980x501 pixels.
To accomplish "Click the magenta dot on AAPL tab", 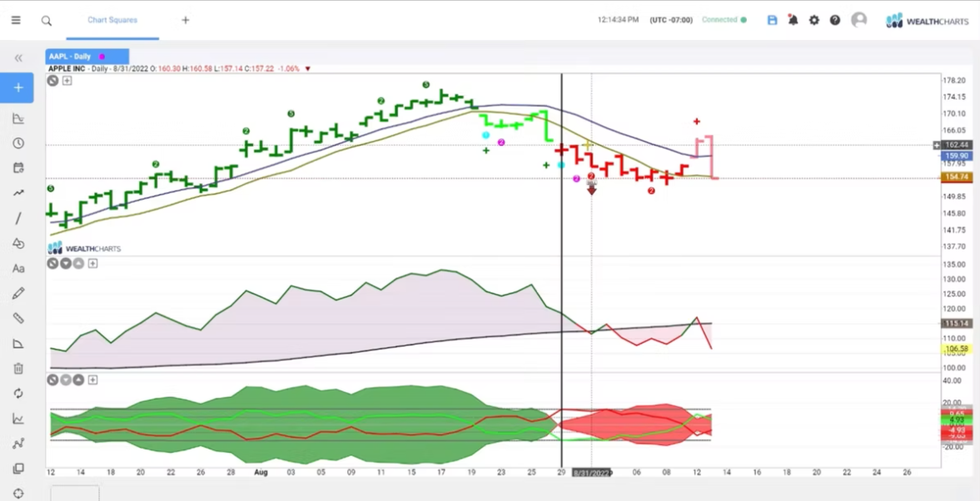I will [102, 57].
